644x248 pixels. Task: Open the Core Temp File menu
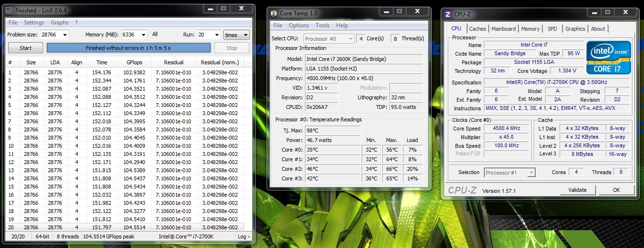tap(278, 25)
